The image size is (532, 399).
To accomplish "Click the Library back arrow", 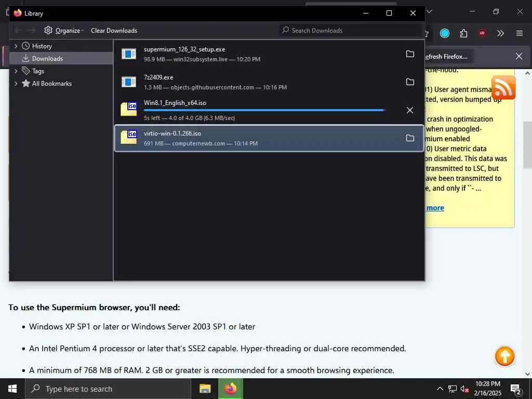I will coord(18,31).
